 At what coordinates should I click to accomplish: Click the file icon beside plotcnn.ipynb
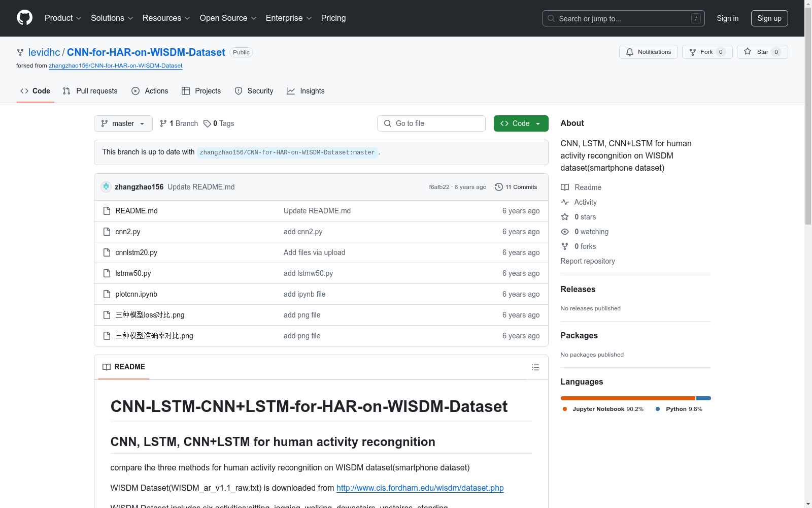click(107, 294)
